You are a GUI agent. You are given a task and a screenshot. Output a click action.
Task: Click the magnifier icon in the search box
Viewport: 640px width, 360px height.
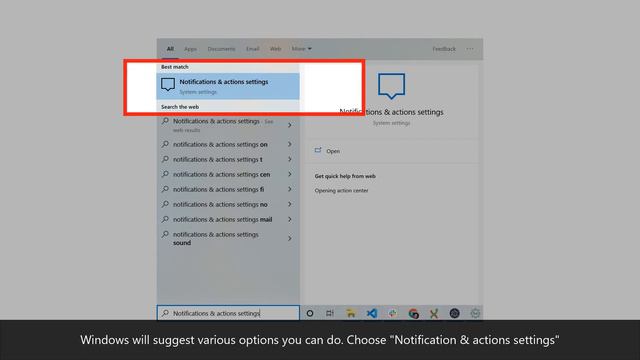[x=165, y=313]
